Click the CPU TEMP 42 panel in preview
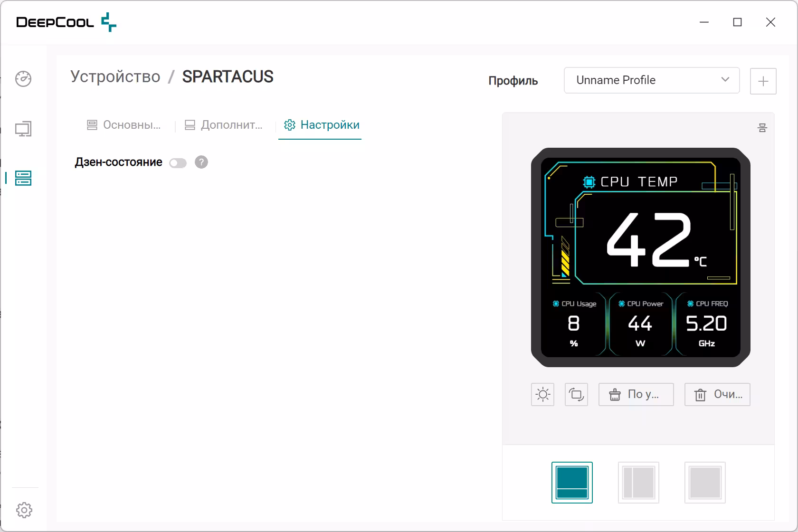Viewport: 798px width, 532px height. pyautogui.click(x=640, y=223)
